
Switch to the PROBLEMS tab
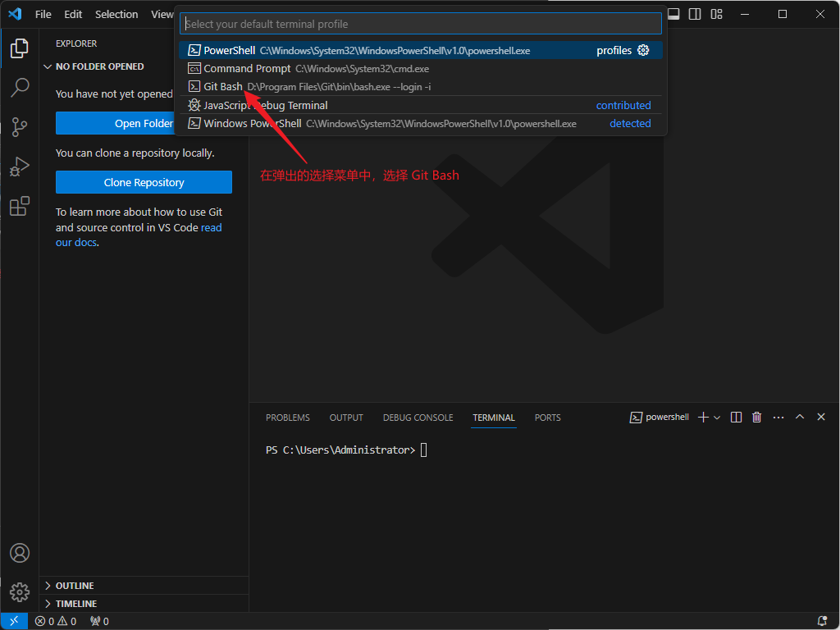coord(288,418)
